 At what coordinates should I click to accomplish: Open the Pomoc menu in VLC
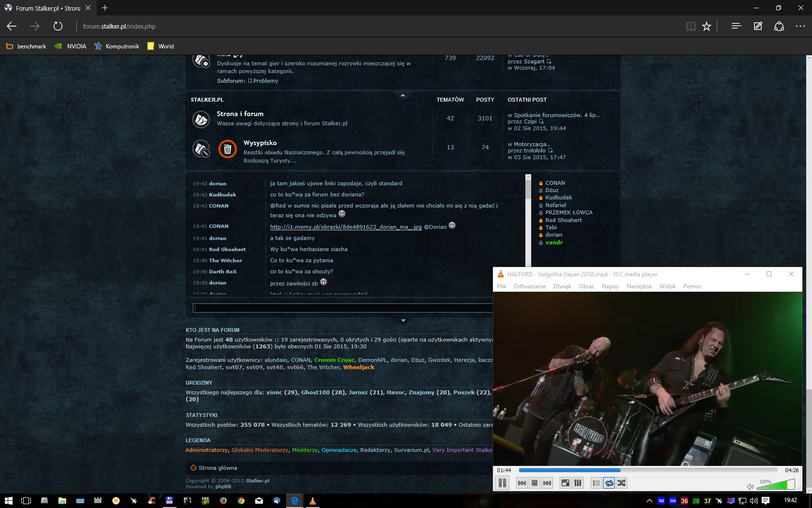pos(693,286)
